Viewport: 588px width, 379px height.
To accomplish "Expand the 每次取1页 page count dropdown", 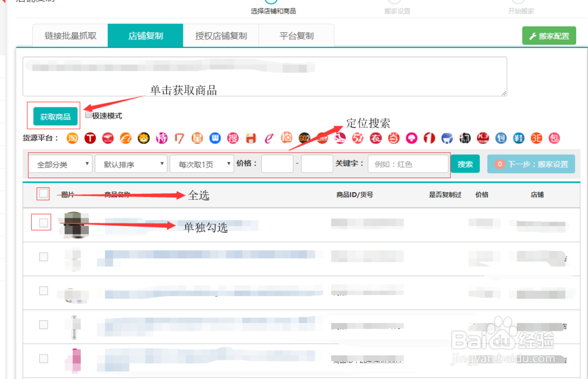I will 202,164.
